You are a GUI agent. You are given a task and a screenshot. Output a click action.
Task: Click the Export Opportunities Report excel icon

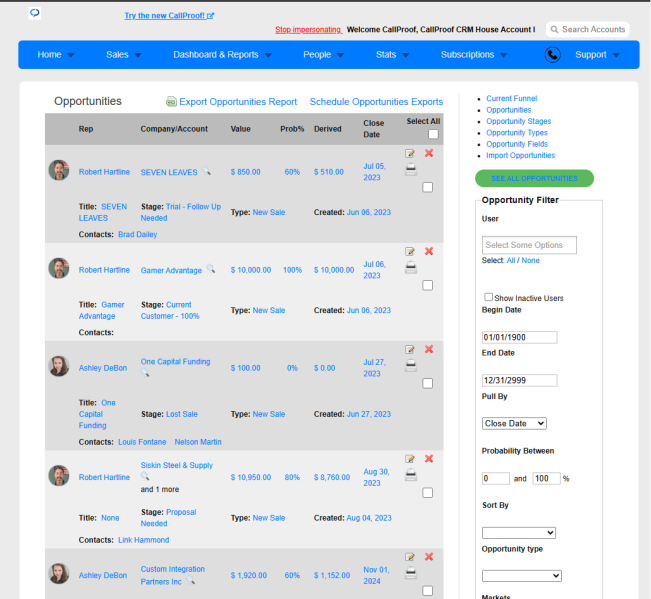(171, 102)
